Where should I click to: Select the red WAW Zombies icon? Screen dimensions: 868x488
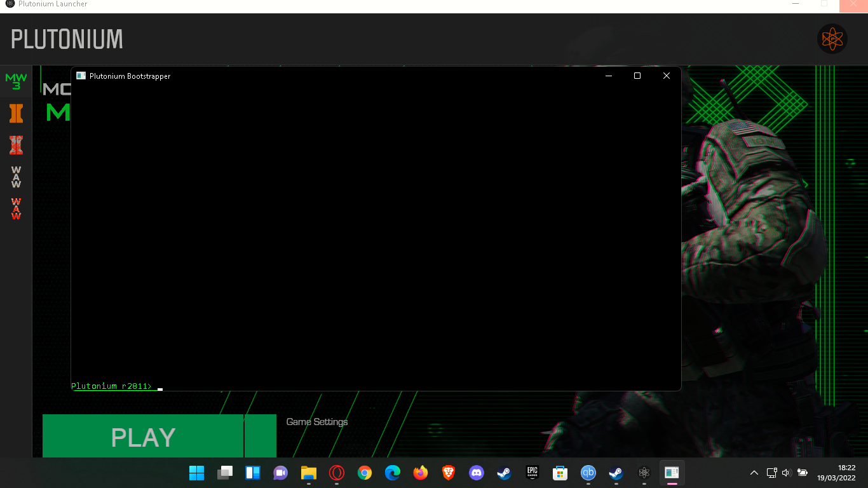click(x=16, y=209)
